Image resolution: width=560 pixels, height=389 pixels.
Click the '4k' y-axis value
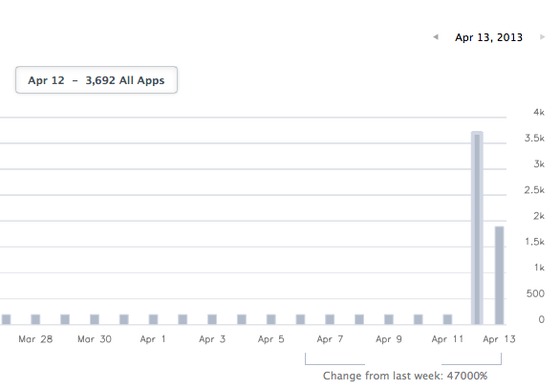[539, 112]
